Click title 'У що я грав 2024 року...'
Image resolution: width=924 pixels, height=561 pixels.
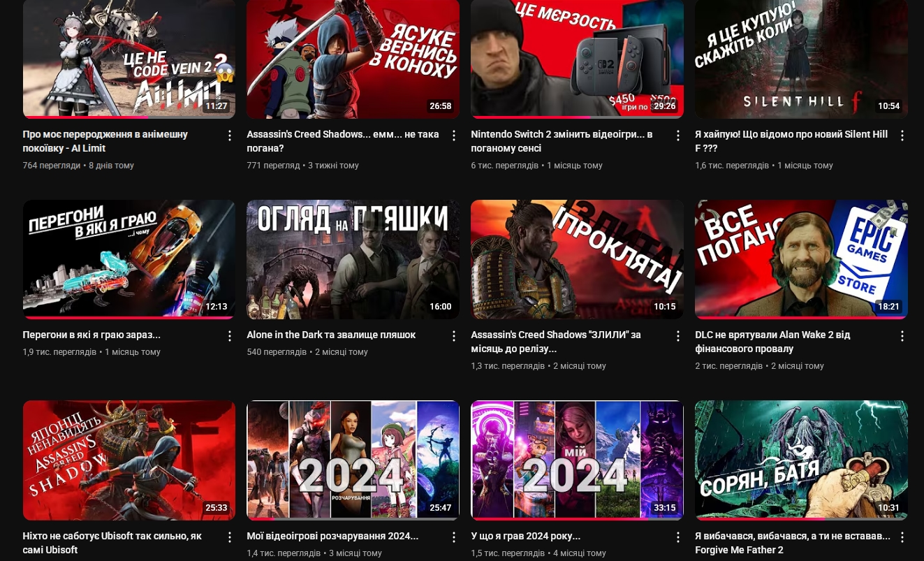click(526, 536)
